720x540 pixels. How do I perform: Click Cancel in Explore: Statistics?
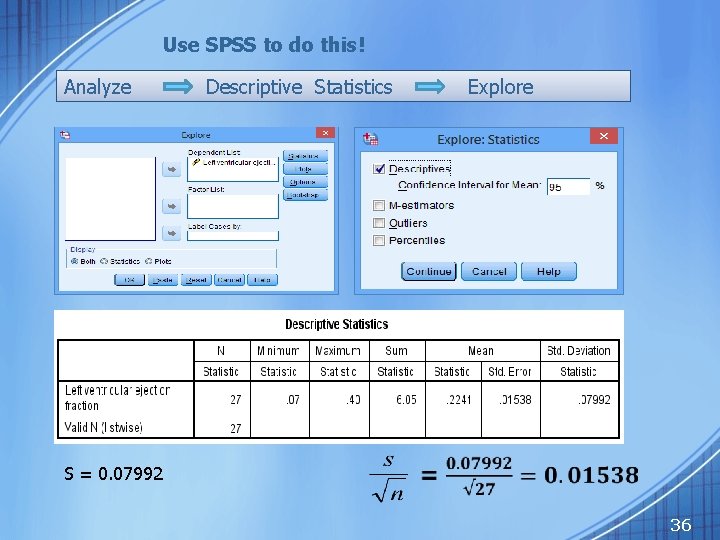coord(489,271)
